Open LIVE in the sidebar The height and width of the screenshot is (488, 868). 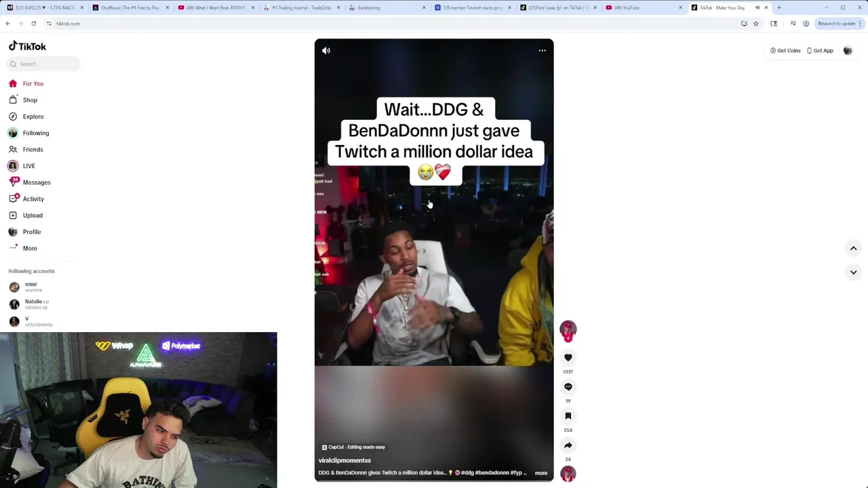click(22, 166)
